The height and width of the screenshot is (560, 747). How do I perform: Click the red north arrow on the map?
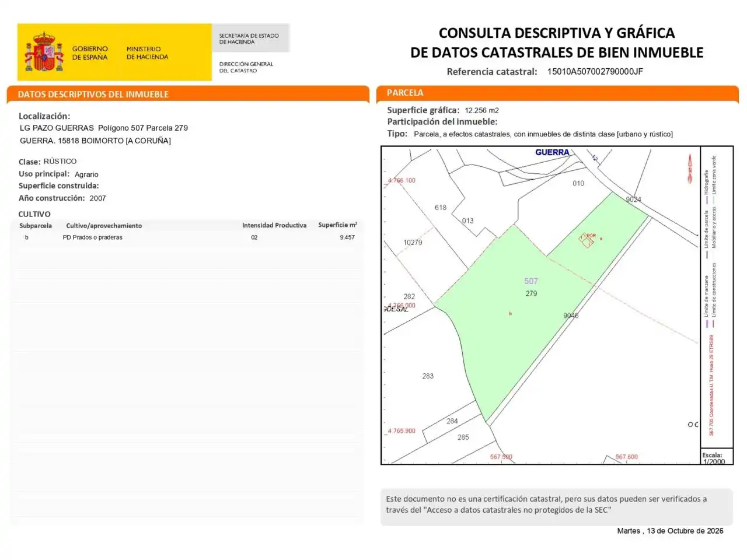(x=690, y=169)
